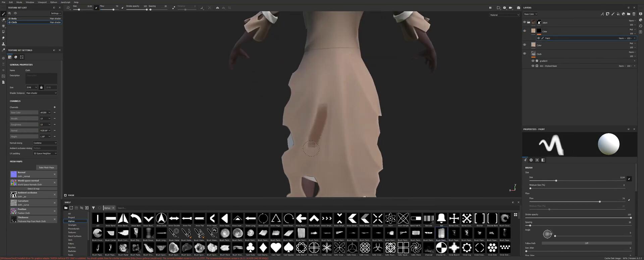Open the Viewport menu
The height and width of the screenshot is (260, 644).
(x=42, y=2)
